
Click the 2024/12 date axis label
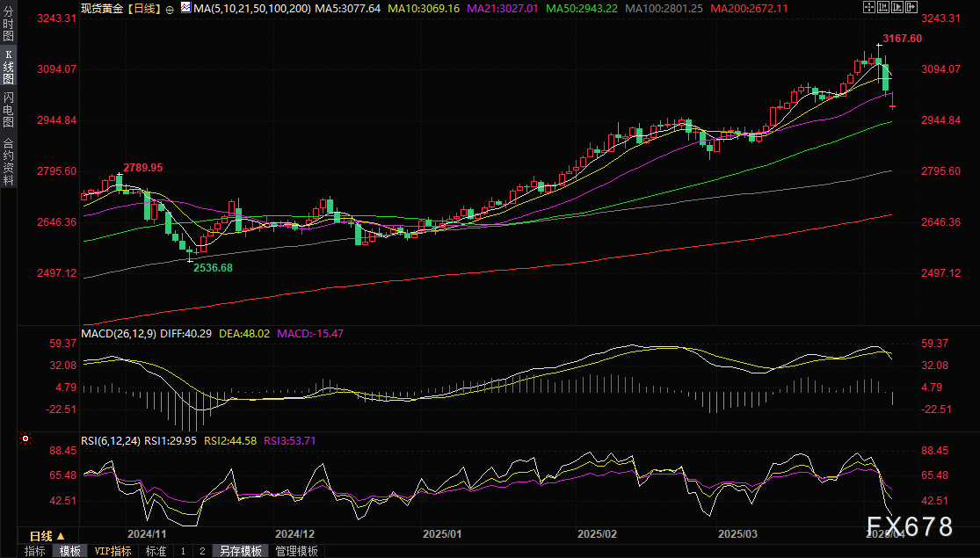[295, 534]
